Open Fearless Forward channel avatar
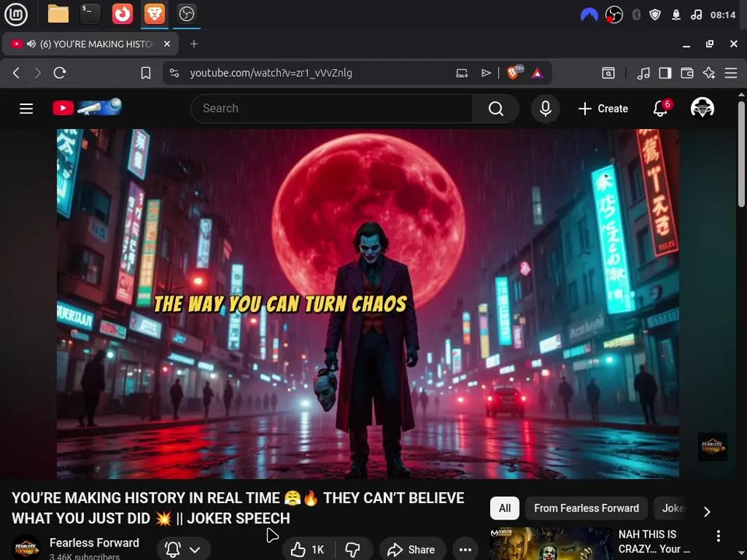Image resolution: width=747 pixels, height=560 pixels. [x=26, y=548]
